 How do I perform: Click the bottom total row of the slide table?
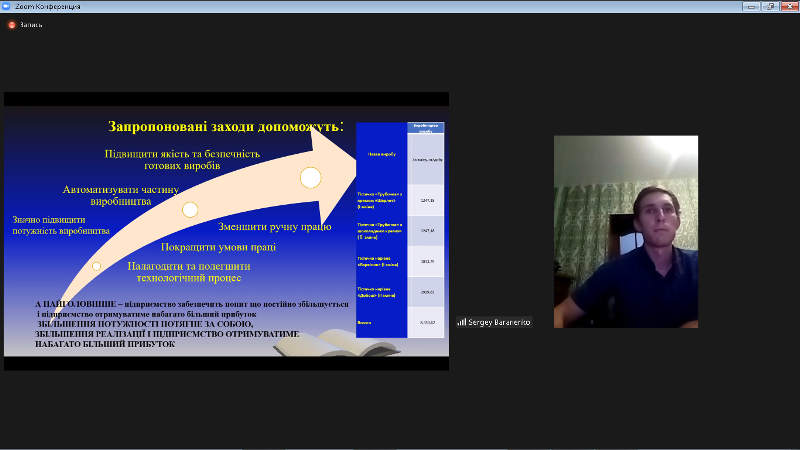(400, 322)
